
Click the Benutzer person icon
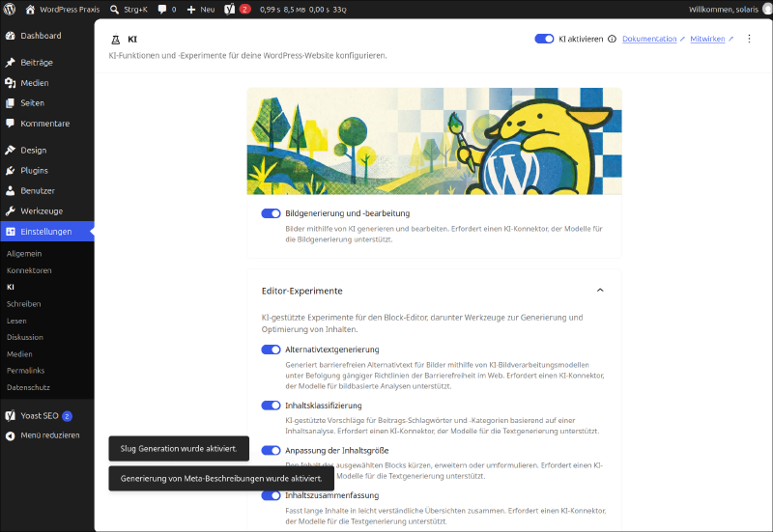11,190
